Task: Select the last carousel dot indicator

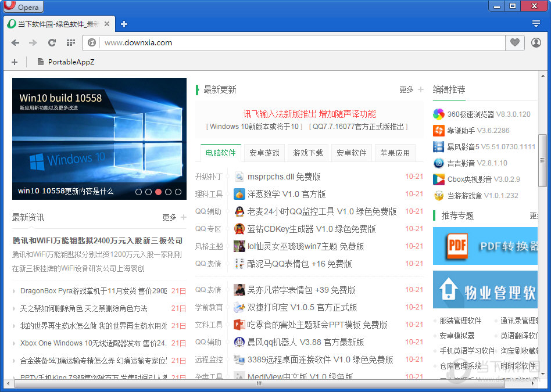Action: click(178, 192)
